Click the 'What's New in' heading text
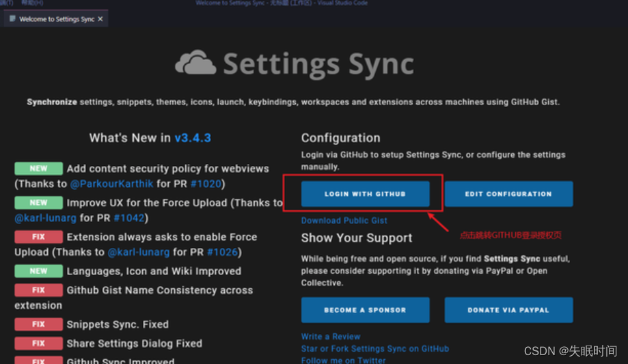Viewport: 628px width, 364px height. coord(130,138)
